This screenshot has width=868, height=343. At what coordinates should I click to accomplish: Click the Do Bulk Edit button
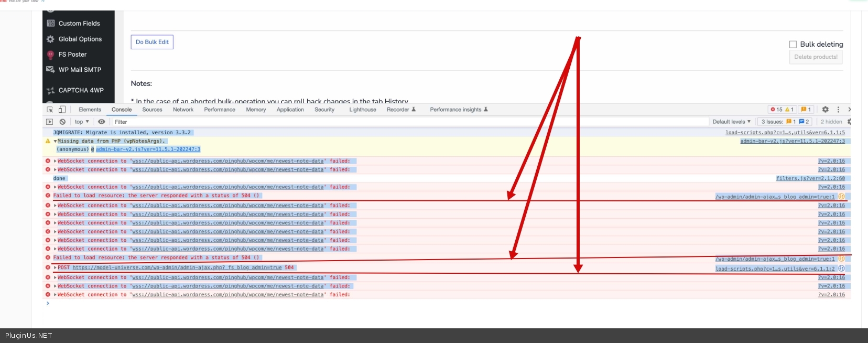coord(152,42)
